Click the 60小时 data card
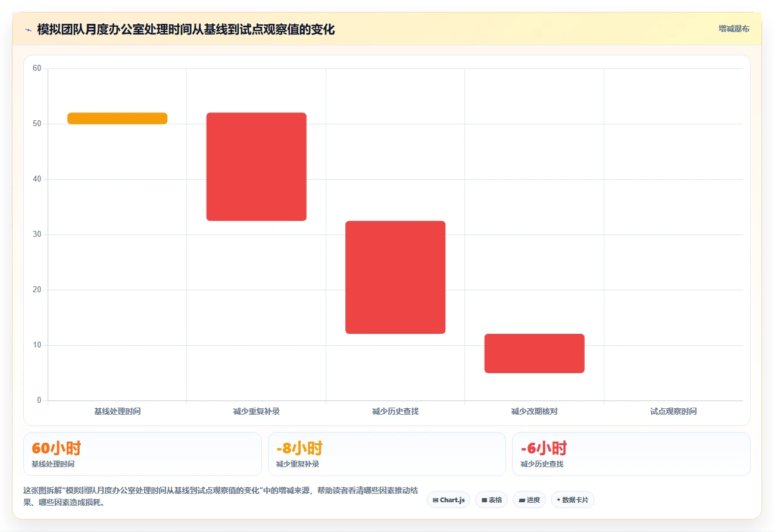774x532 pixels. pyautogui.click(x=142, y=454)
